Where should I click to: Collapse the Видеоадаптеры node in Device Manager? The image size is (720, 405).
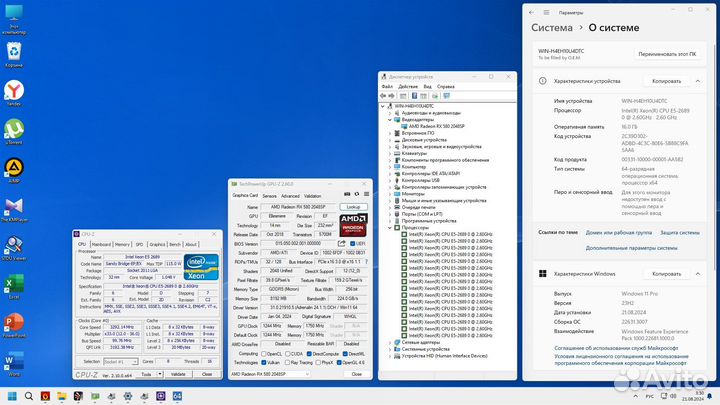pyautogui.click(x=390, y=119)
